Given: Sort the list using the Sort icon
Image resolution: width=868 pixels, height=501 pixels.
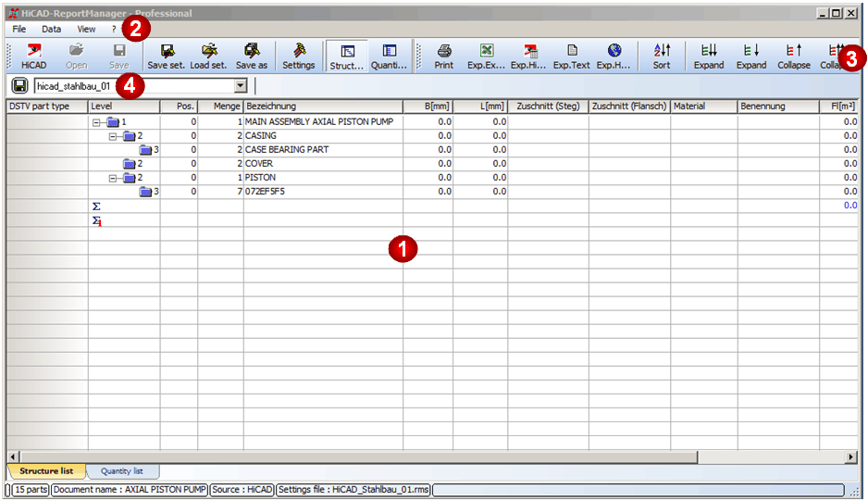Looking at the screenshot, I should [x=662, y=56].
